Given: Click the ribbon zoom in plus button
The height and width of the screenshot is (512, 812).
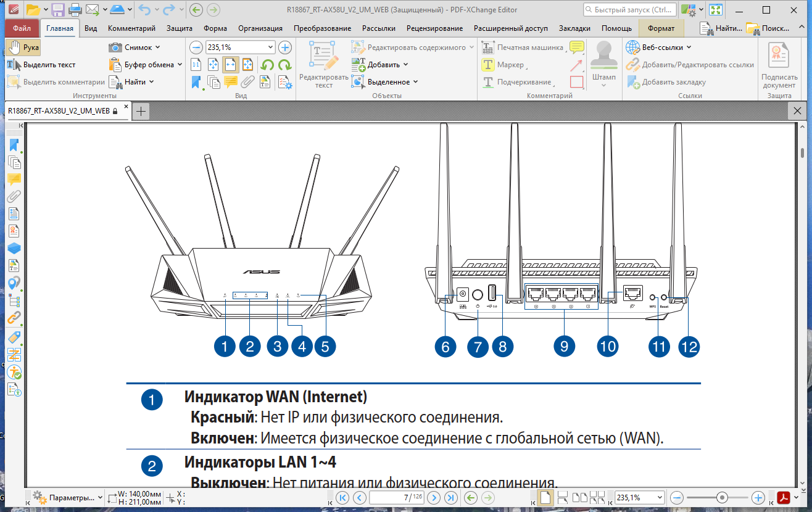Looking at the screenshot, I should pyautogui.click(x=285, y=47).
